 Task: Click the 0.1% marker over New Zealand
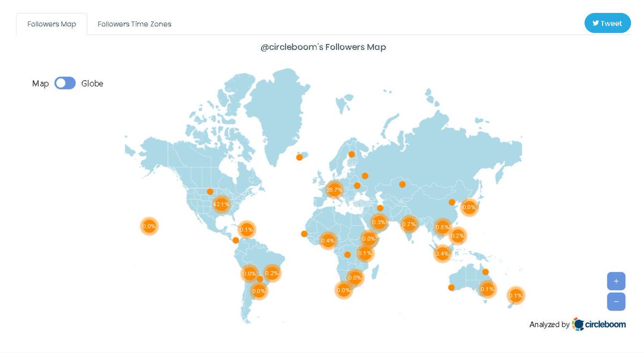point(515,296)
